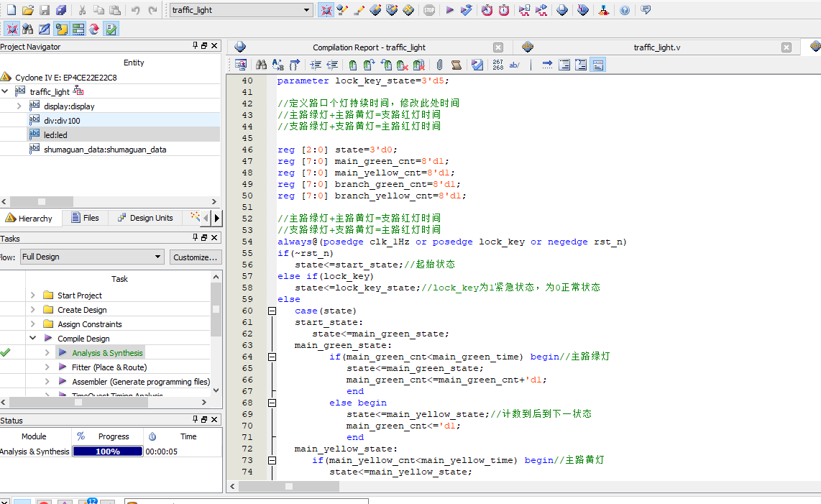Screen dimensions: 821x504
Task: Click the Customize... button
Action: tap(195, 257)
